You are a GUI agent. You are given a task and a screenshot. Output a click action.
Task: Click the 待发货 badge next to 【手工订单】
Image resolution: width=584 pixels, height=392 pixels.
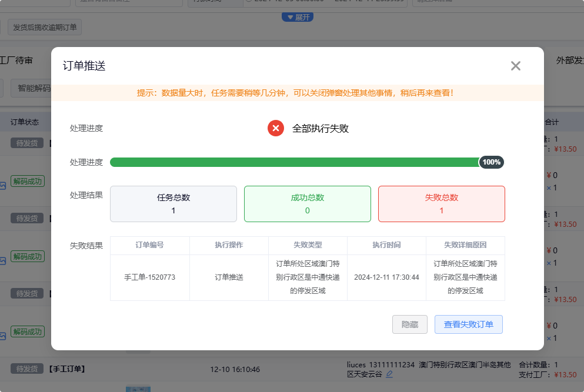pyautogui.click(x=27, y=369)
